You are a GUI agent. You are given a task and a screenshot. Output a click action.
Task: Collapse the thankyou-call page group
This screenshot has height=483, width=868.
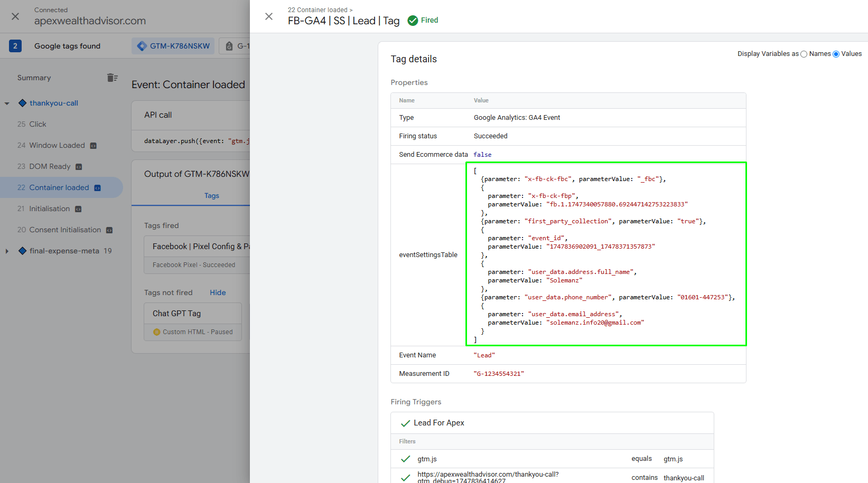tap(7, 103)
